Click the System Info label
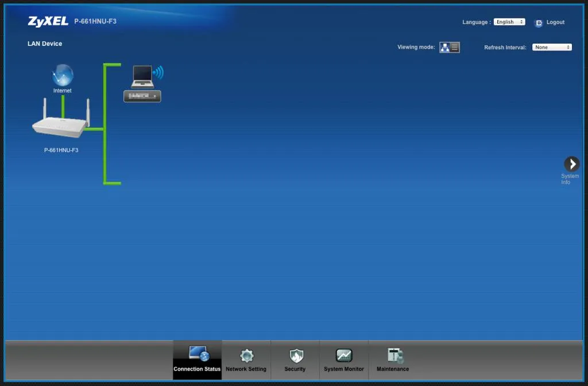The image size is (588, 386). (x=570, y=179)
